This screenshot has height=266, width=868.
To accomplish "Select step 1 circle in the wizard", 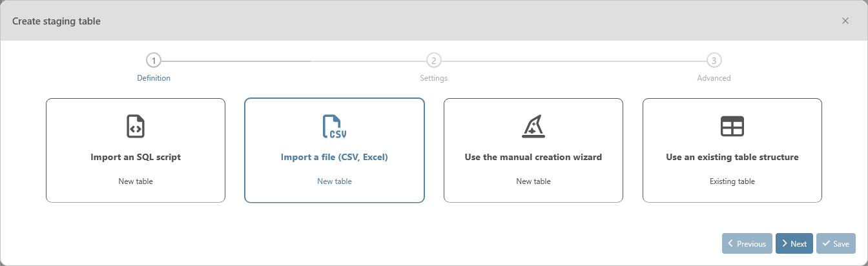I will point(154,61).
